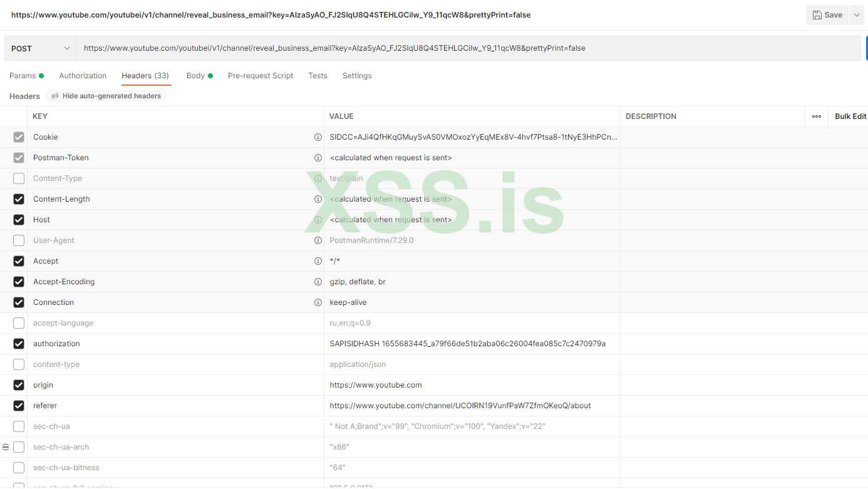This screenshot has height=489, width=868.
Task: Click the info icon next to User-Agent
Action: (318, 240)
